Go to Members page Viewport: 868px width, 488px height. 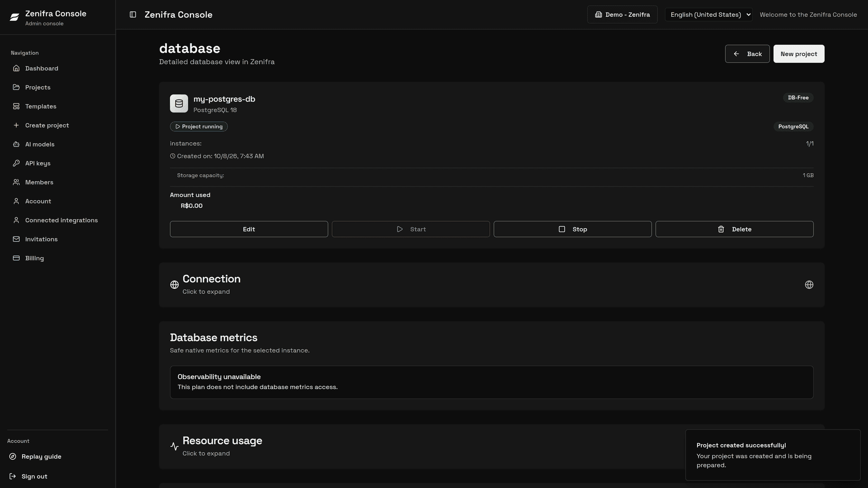point(57,182)
